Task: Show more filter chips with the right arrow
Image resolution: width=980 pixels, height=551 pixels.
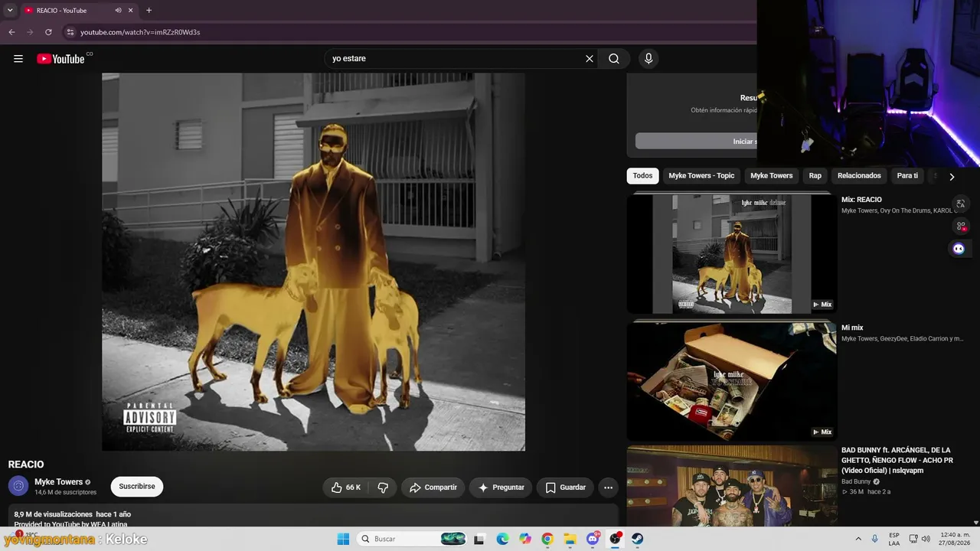Action: pos(952,177)
